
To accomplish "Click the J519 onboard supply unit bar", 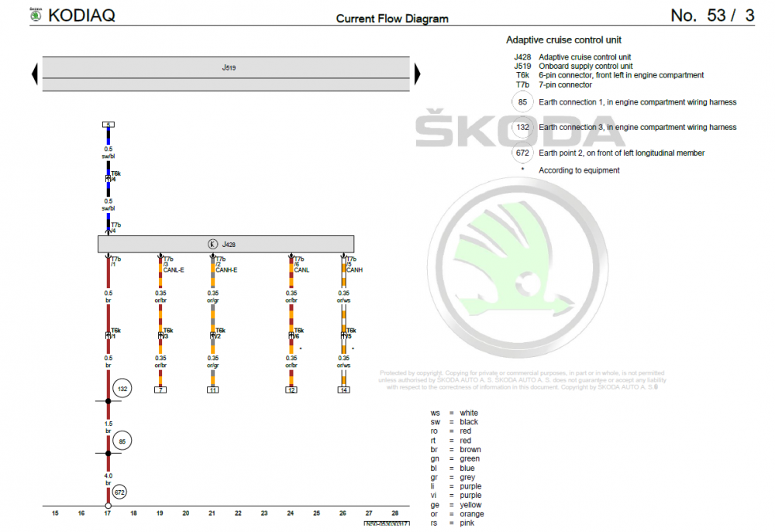I will 226,74.
